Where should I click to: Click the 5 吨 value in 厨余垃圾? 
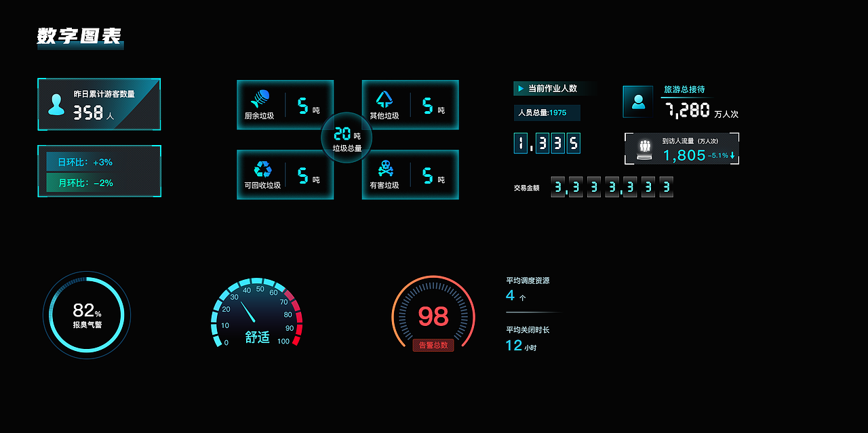(309, 106)
